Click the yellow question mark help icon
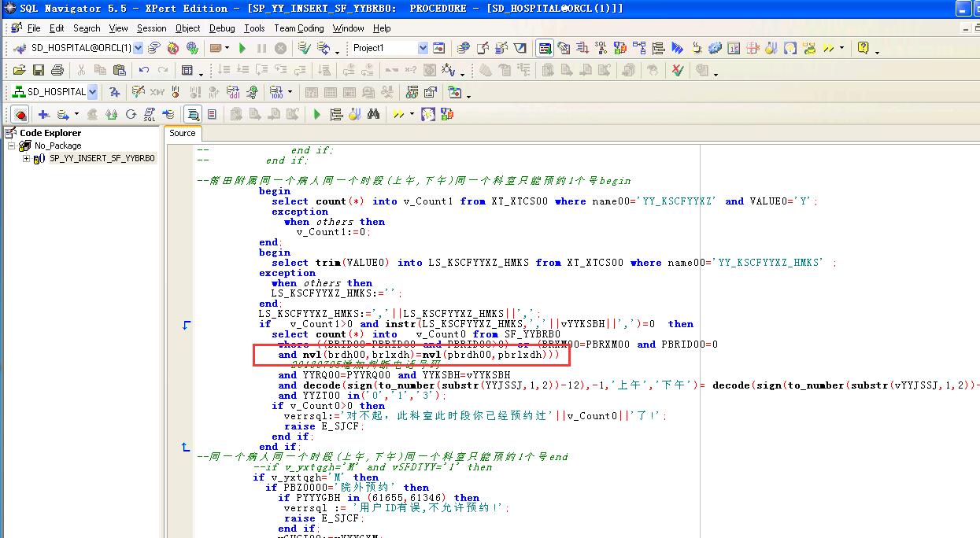980x538 pixels. (x=863, y=48)
